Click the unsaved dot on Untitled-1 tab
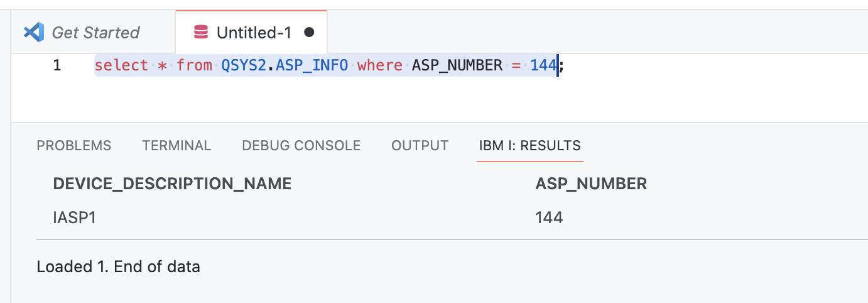Screen dimensions: 868x303 point(309,32)
